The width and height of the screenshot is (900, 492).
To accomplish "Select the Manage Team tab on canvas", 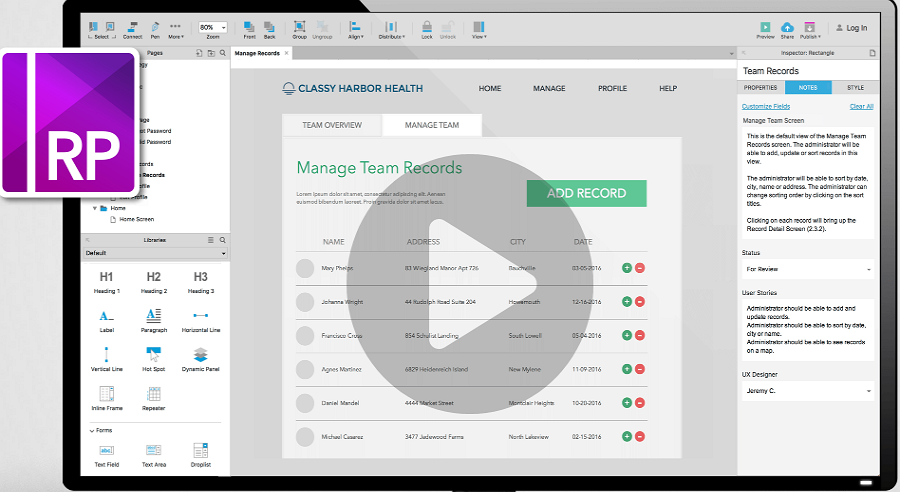I will [432, 125].
